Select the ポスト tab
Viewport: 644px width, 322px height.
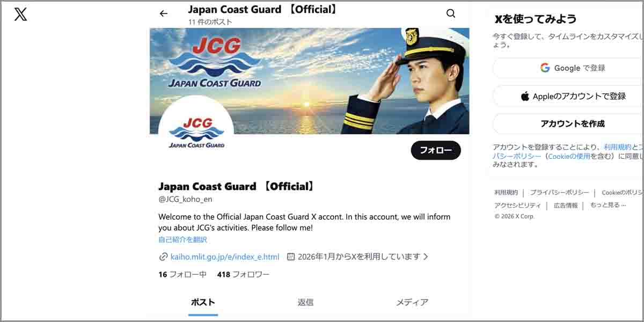203,302
